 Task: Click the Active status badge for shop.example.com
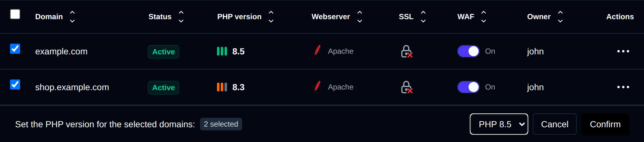(x=164, y=88)
